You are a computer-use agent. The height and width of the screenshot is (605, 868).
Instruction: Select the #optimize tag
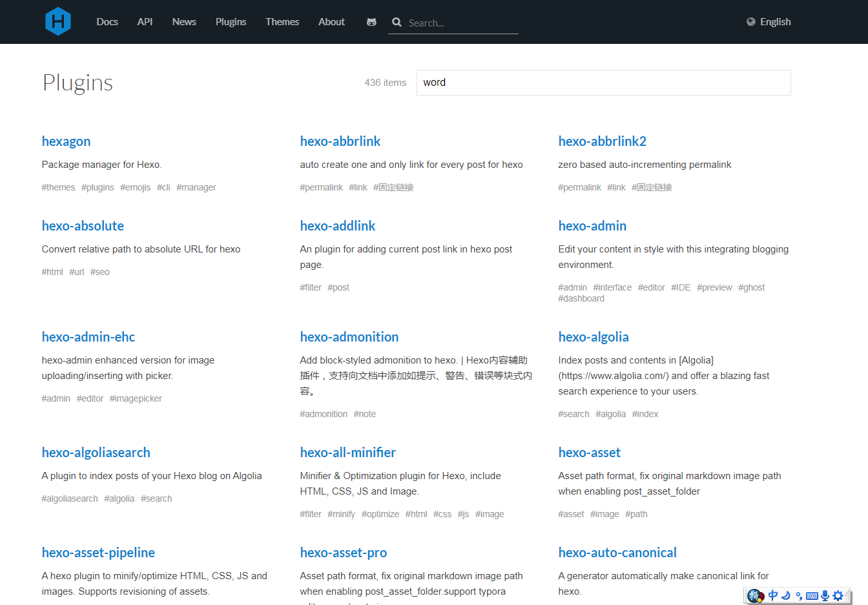click(x=380, y=514)
